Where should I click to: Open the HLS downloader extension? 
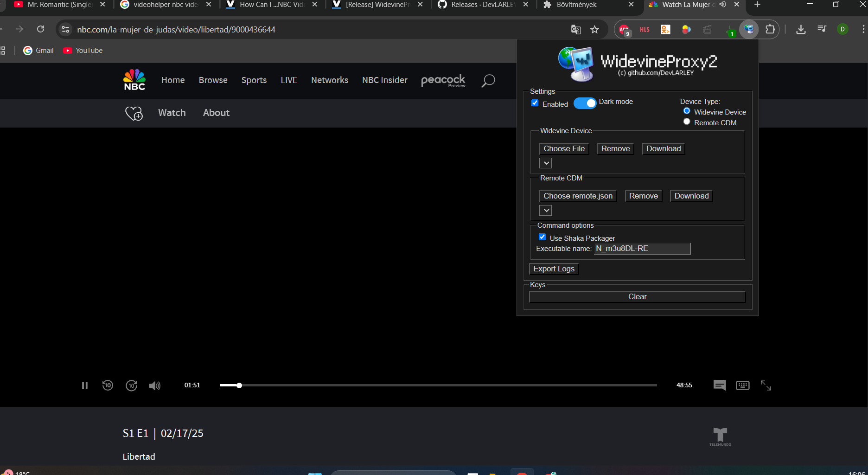(645, 30)
